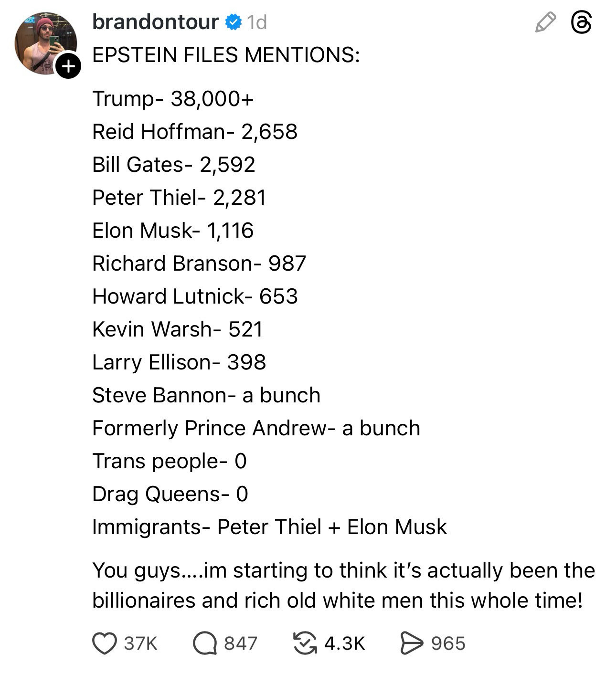The height and width of the screenshot is (674, 616).
Task: Click the 4.3K reposts count
Action: (344, 643)
